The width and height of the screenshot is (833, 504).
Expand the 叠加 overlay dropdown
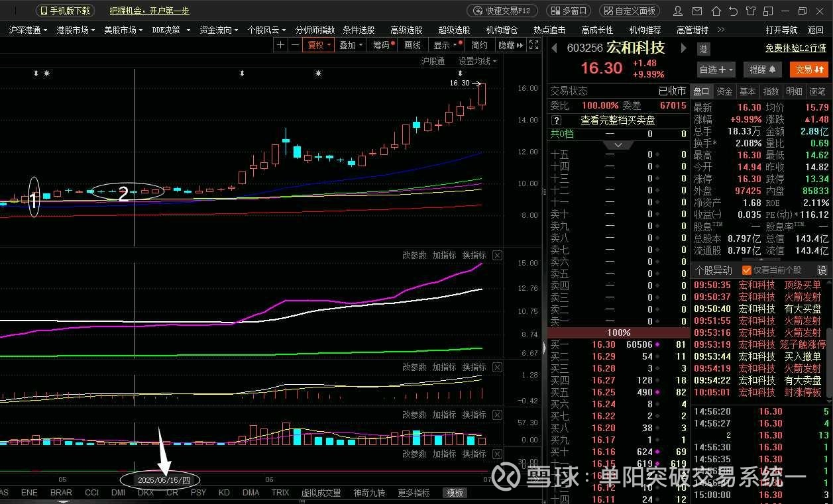click(x=350, y=44)
